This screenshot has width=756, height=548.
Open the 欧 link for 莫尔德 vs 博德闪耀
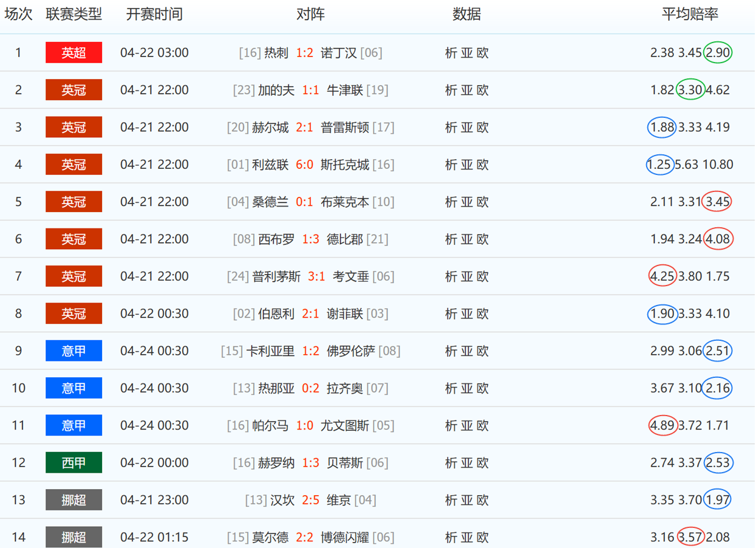pyautogui.click(x=482, y=537)
